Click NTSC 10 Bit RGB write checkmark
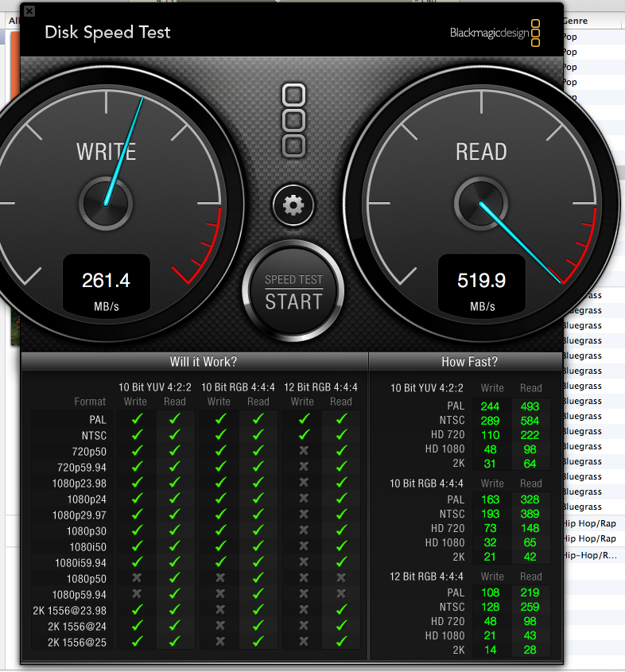 point(220,434)
